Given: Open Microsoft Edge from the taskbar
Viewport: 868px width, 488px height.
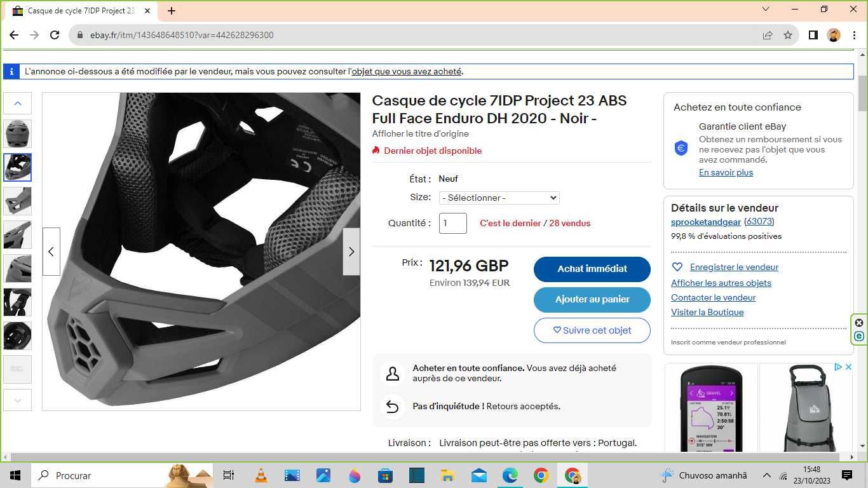Looking at the screenshot, I should click(510, 475).
